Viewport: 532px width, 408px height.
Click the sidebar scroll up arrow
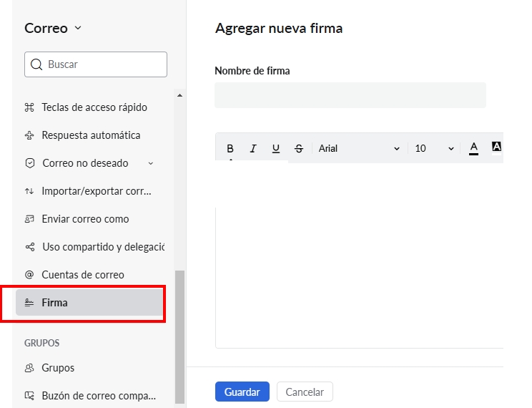click(x=179, y=95)
